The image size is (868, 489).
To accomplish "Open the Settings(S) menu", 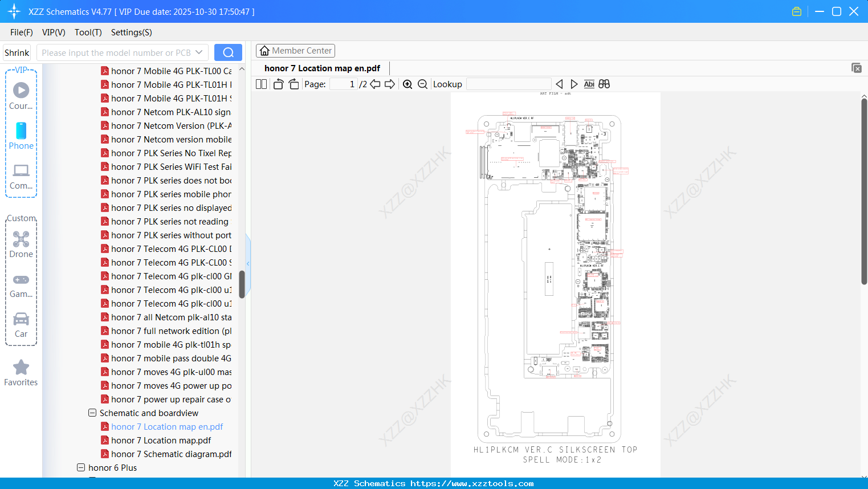I will click(132, 32).
